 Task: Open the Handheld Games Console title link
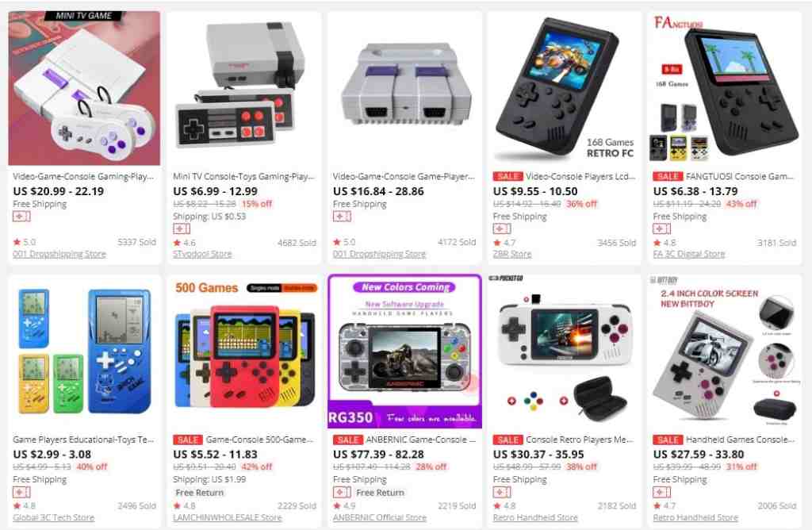coord(740,440)
